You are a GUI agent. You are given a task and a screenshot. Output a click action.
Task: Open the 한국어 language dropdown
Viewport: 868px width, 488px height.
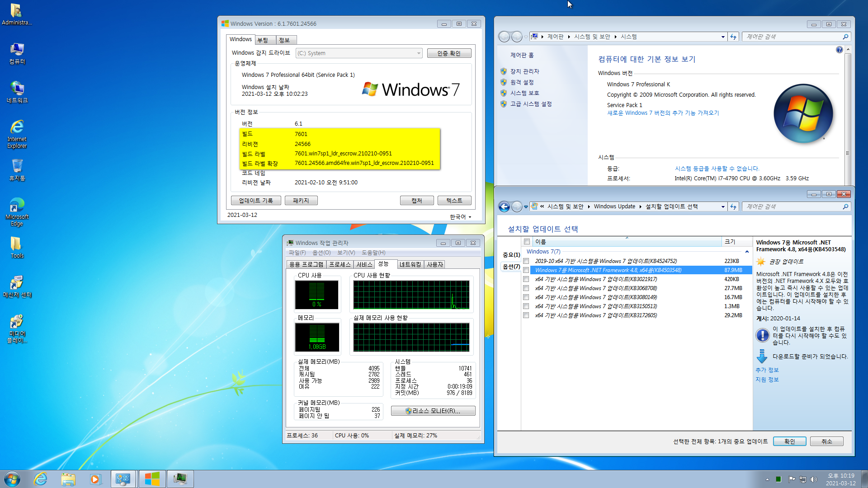pos(460,217)
